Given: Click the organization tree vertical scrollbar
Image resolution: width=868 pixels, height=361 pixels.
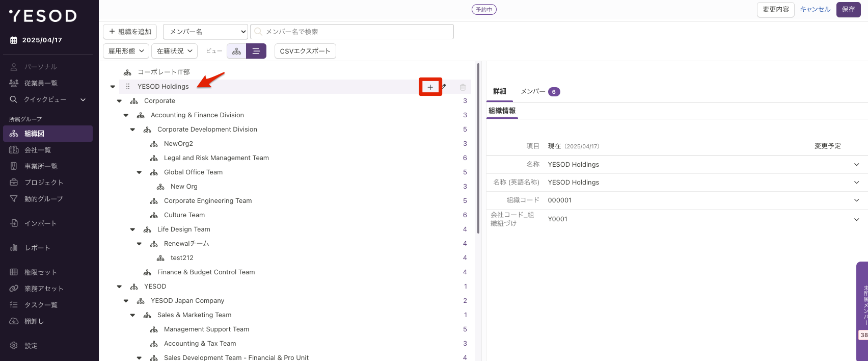Looking at the screenshot, I should [x=478, y=148].
